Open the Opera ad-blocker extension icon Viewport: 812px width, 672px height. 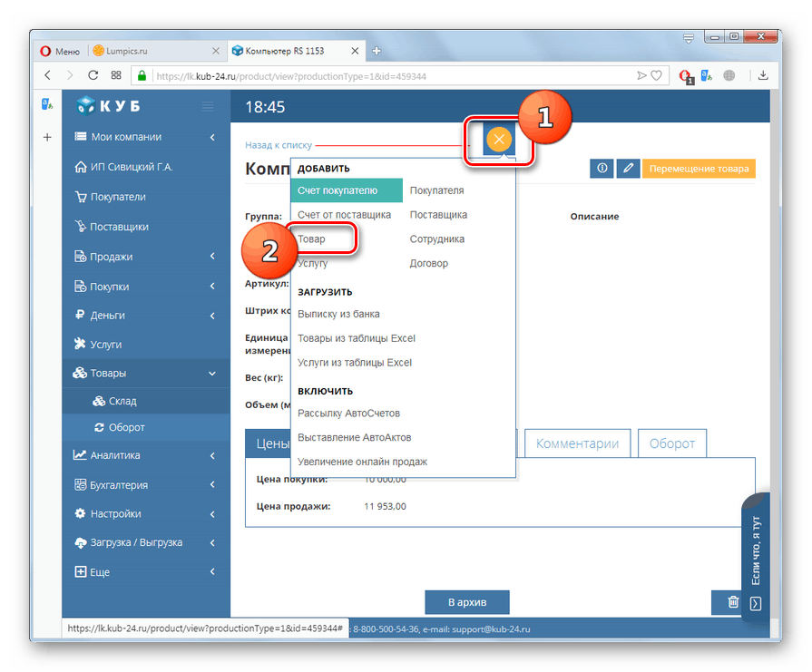686,76
